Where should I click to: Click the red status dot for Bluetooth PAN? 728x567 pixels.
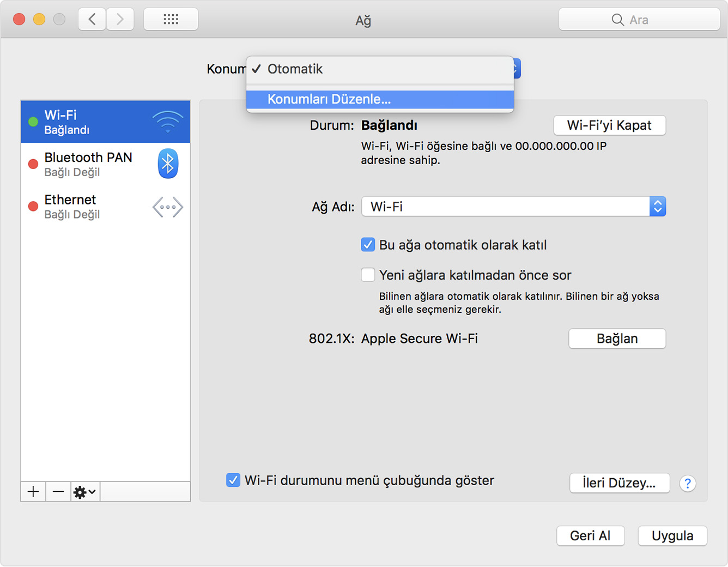tap(33, 164)
